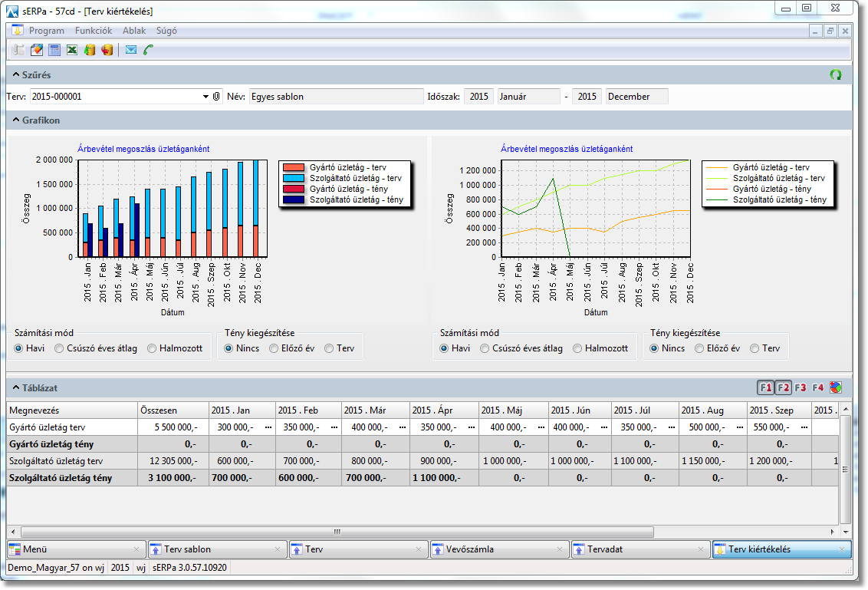Open the Terv combo box dropdown arrow
The width and height of the screenshot is (868, 590).
pos(205,97)
